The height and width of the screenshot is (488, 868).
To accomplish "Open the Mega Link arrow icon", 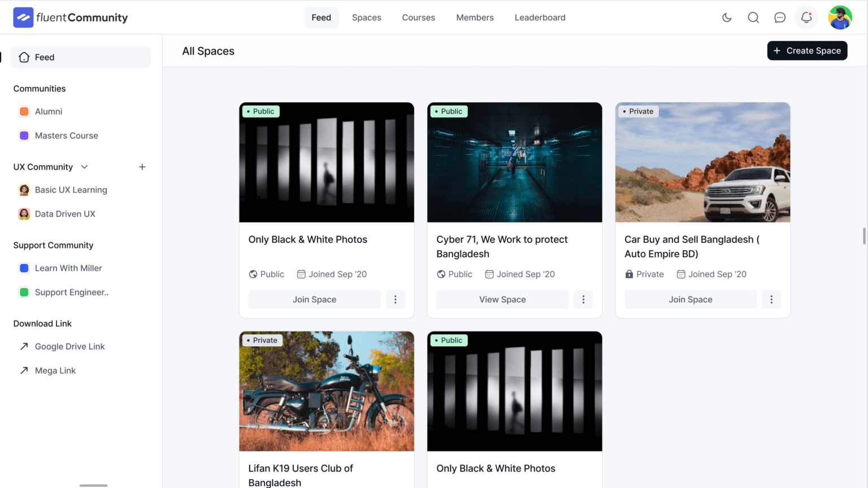I will point(24,370).
